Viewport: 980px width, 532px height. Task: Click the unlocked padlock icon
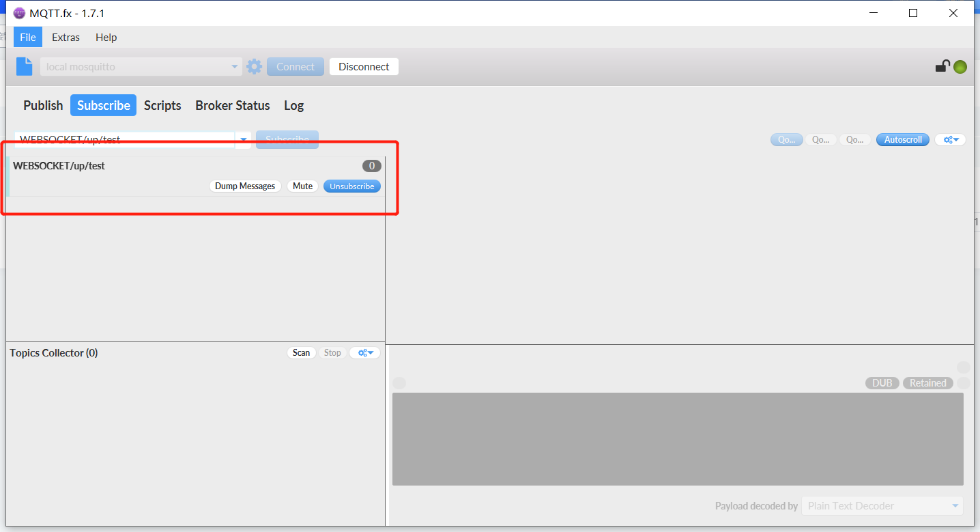tap(942, 66)
